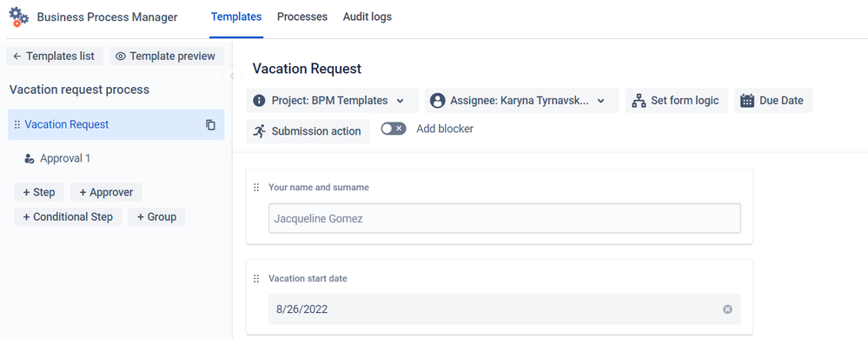Open Template preview with the eye icon
Screen dimensions: 868x339
point(120,56)
